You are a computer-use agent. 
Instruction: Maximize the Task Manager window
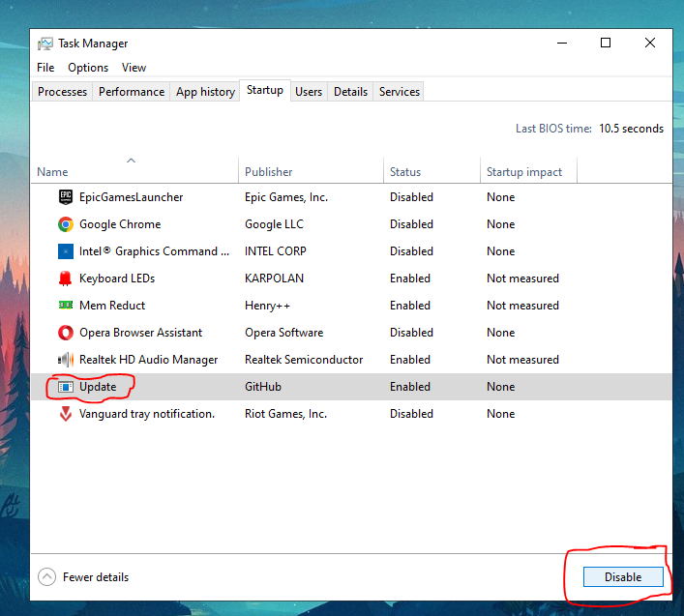tap(606, 43)
